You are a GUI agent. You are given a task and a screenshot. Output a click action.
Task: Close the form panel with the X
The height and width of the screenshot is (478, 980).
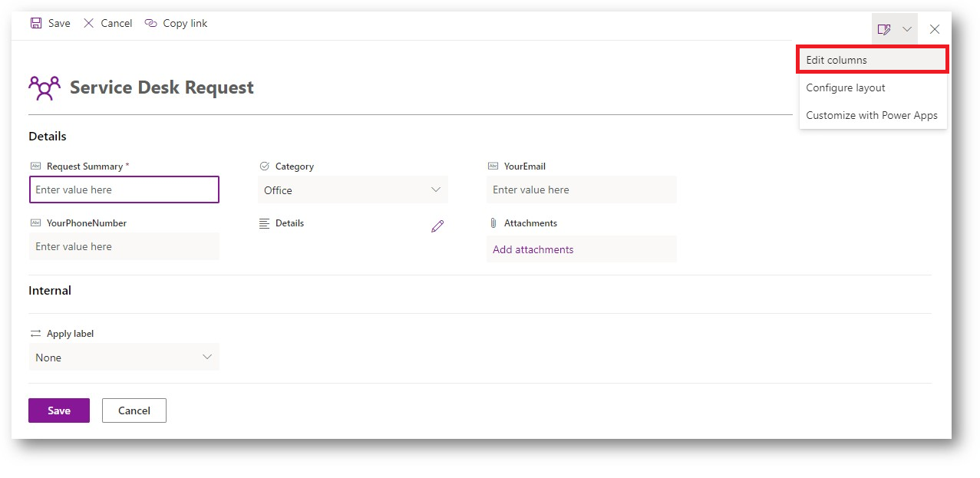pyautogui.click(x=934, y=29)
